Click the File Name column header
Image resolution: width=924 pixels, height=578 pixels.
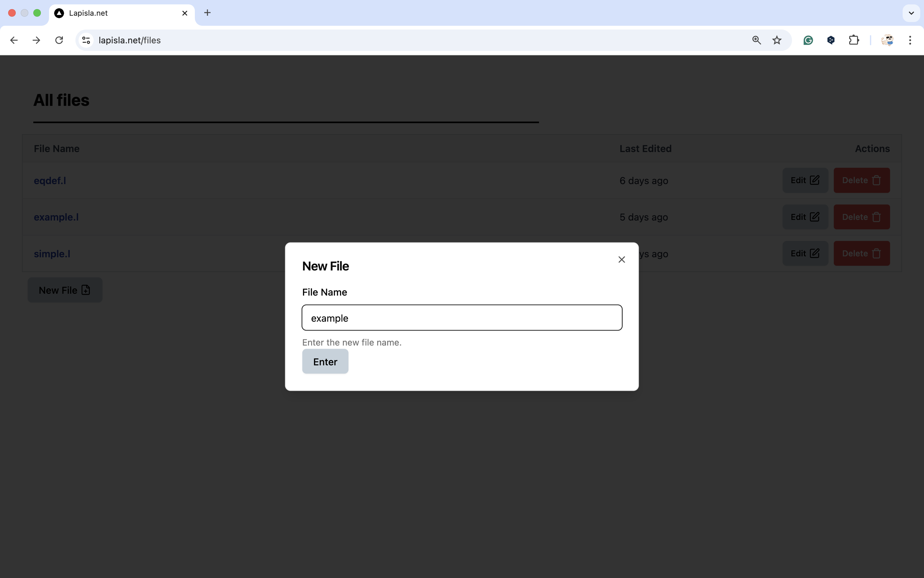click(x=57, y=149)
